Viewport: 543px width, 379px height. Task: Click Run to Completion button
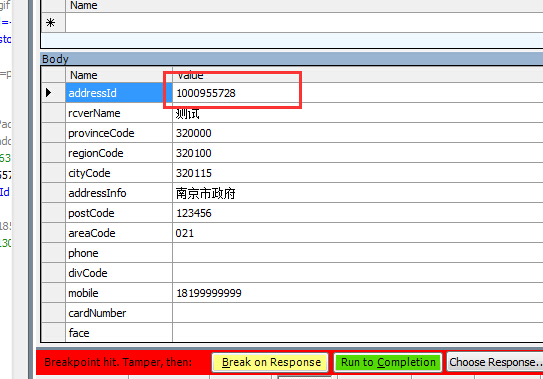388,362
